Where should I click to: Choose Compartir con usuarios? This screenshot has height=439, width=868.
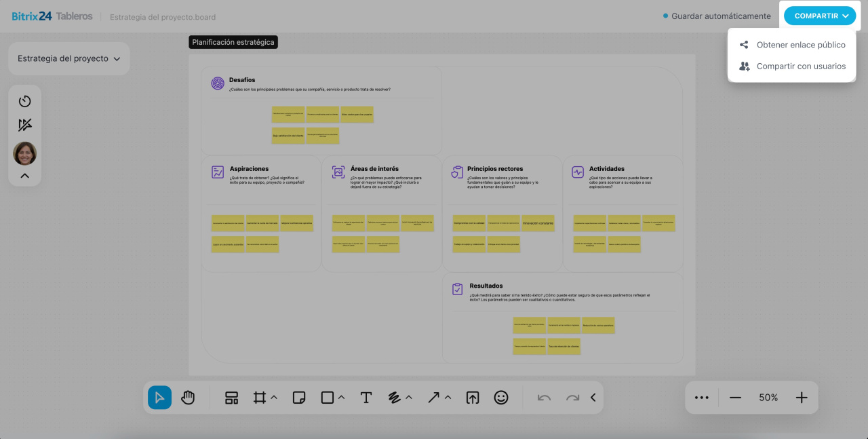tap(800, 66)
